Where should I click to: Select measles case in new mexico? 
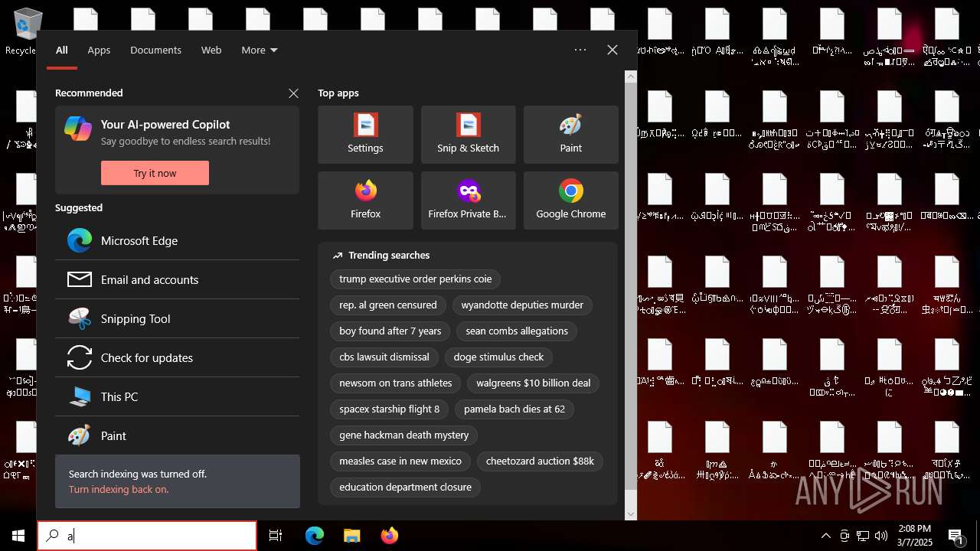tap(400, 461)
